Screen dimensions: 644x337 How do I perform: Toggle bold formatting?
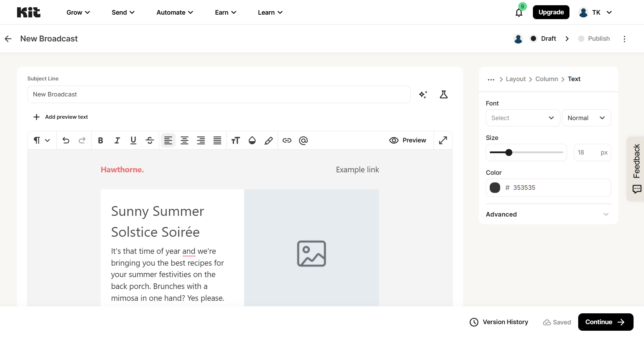pyautogui.click(x=100, y=140)
